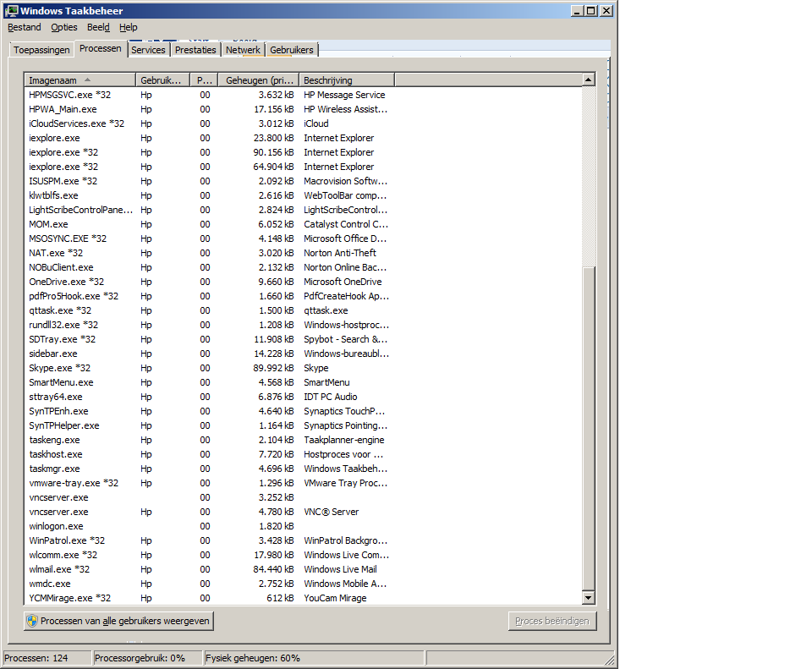This screenshot has width=812, height=669.
Task: Sort by Geheugen (pri... column header
Action: (x=259, y=80)
